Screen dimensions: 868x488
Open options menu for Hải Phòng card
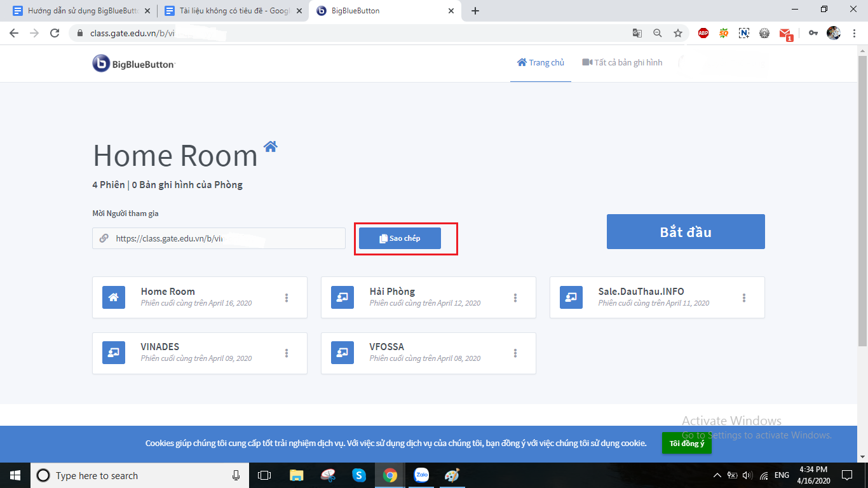click(515, 297)
